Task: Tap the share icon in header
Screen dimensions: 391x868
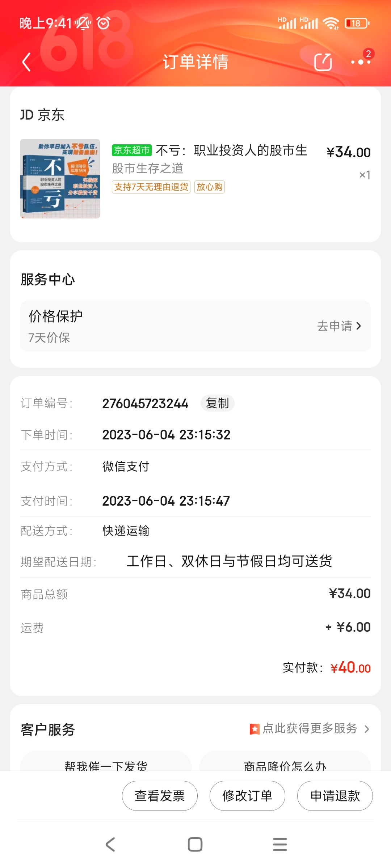Action: (323, 62)
